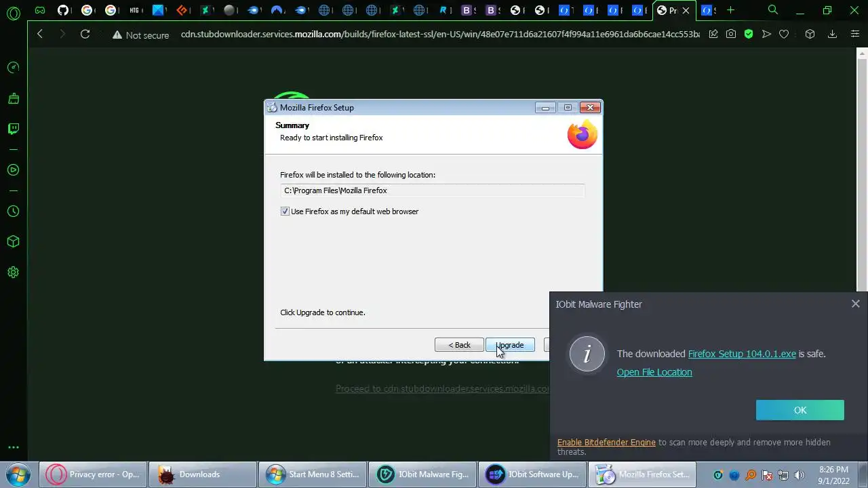Switch to the active Privacy error tab
The image size is (868, 488).
[x=667, y=10]
